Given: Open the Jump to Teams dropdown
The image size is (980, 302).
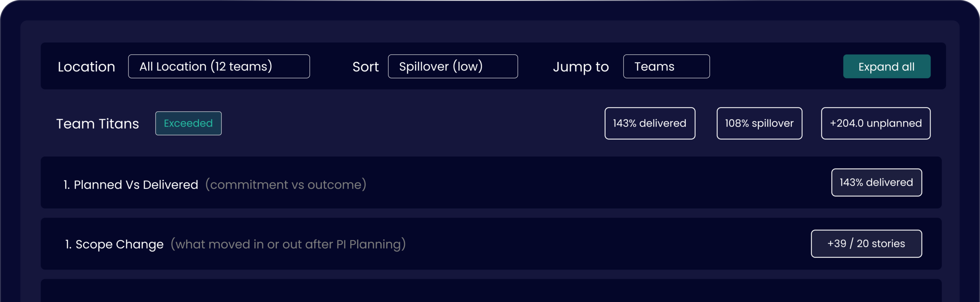Looking at the screenshot, I should pos(666,66).
